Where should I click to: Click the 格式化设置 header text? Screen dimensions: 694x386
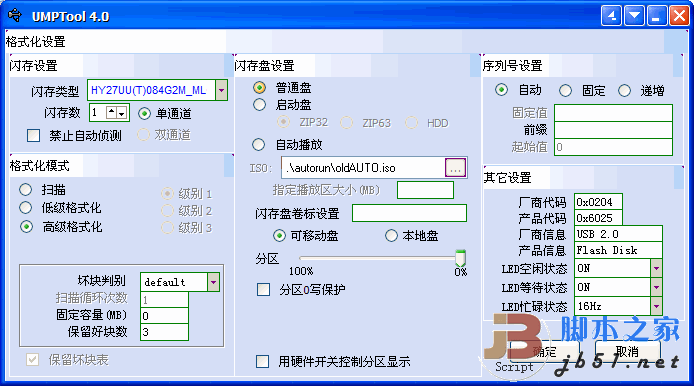pos(35,42)
